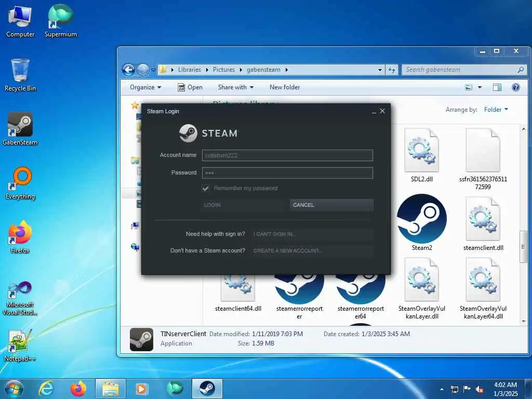
Task: Open the recent pages dropdown arrow
Action: pyautogui.click(x=153, y=70)
